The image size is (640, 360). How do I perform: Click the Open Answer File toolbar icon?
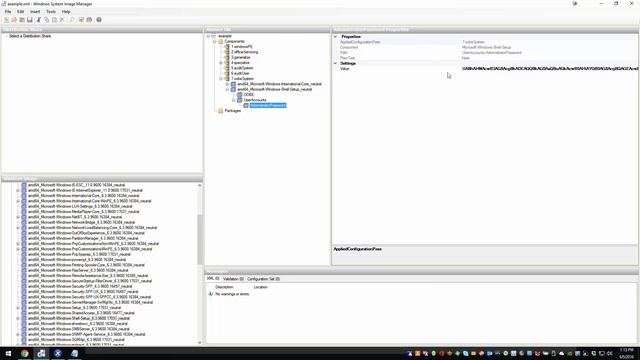tap(14, 20)
